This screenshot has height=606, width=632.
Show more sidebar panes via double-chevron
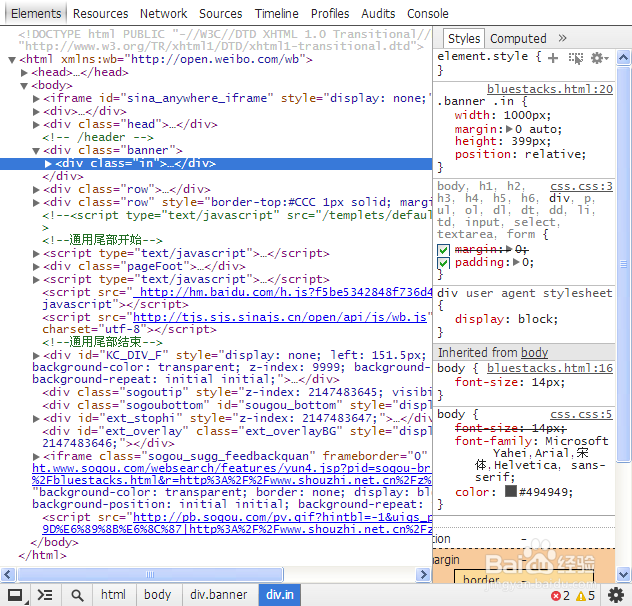tap(562, 38)
